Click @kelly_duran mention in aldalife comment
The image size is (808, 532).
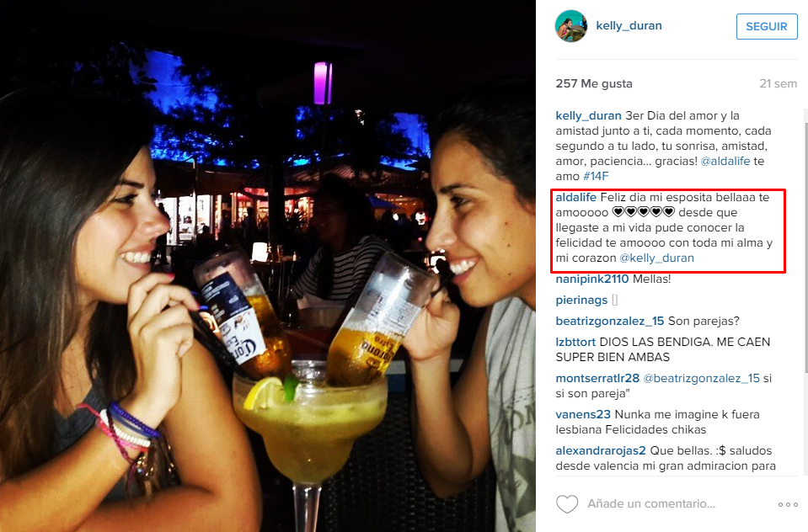[x=656, y=258]
